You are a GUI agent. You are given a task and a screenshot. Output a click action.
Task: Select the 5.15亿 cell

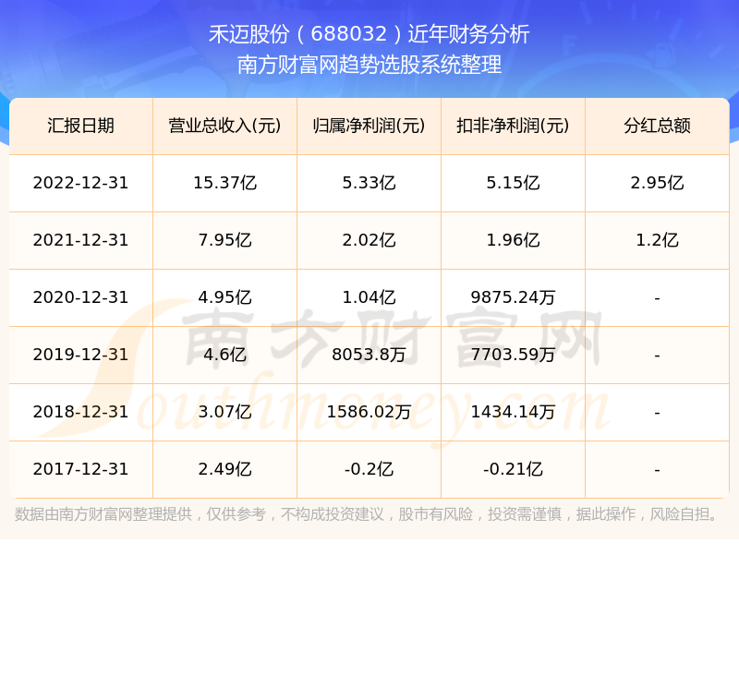click(513, 183)
